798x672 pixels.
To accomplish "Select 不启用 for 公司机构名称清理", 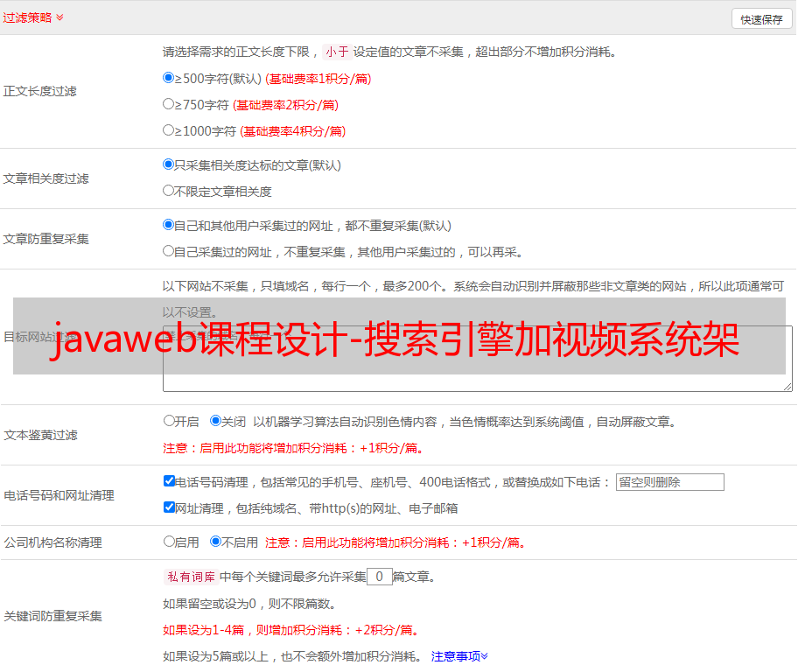I will click(x=216, y=541).
